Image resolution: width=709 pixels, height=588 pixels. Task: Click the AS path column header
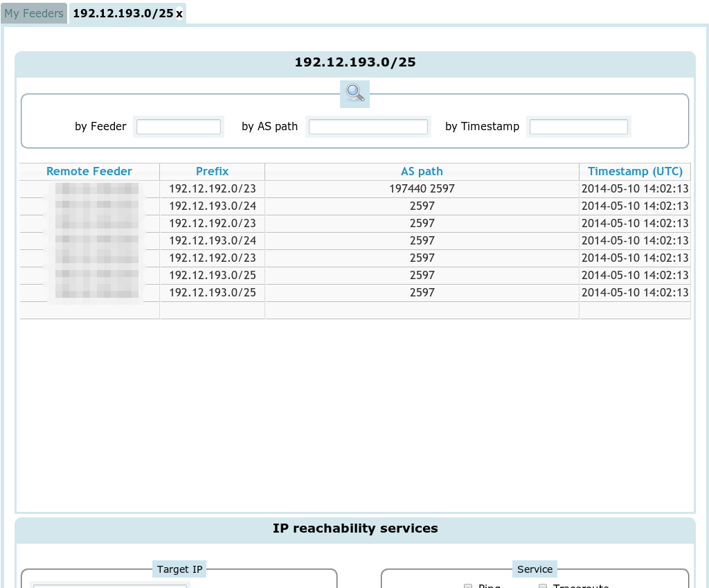422,172
